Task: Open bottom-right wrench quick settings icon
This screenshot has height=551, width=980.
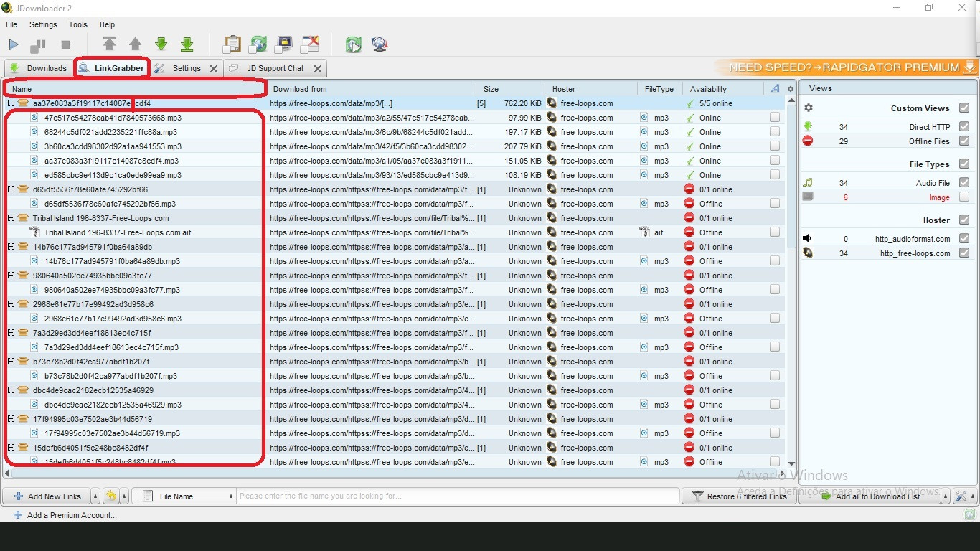Action: click(961, 496)
